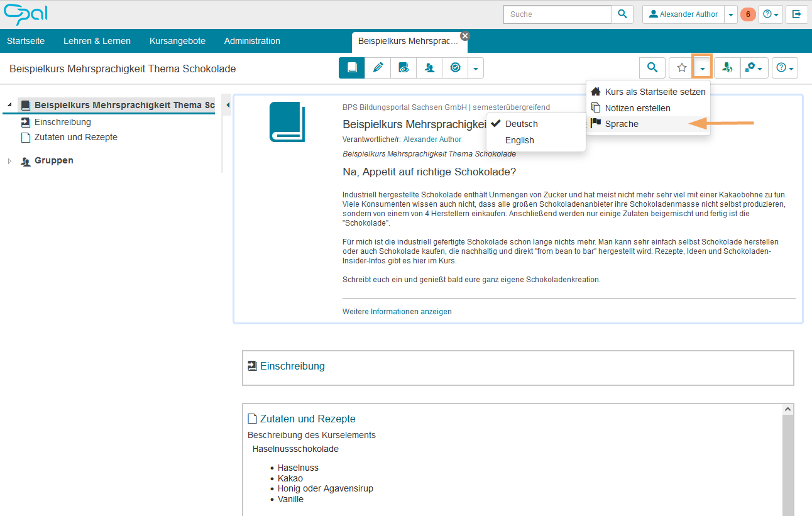812x516 pixels.
Task: Click the course view book icon
Action: pos(351,68)
